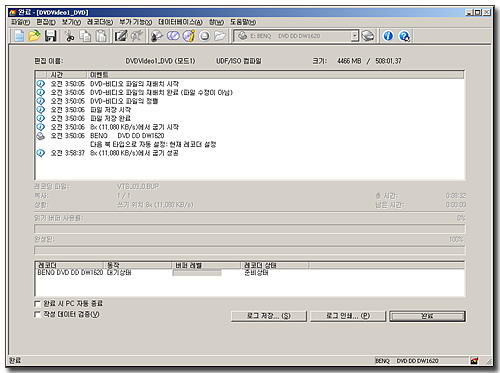This screenshot has width=500, height=373.
Task: Click the '동작' column header
Action: click(x=138, y=265)
